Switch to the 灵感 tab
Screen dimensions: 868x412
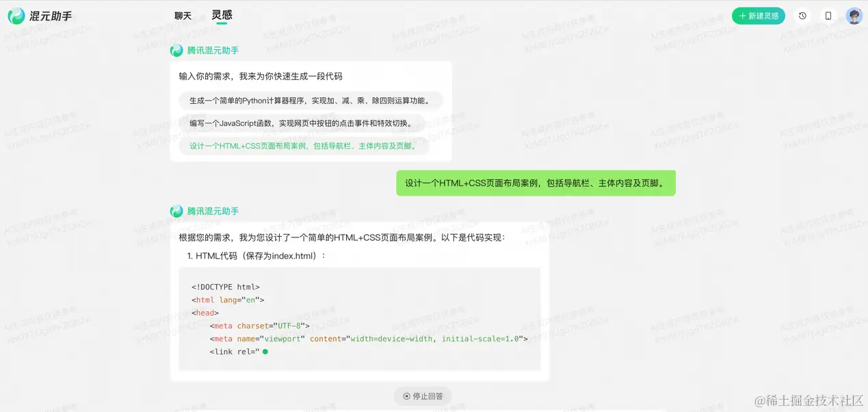222,15
